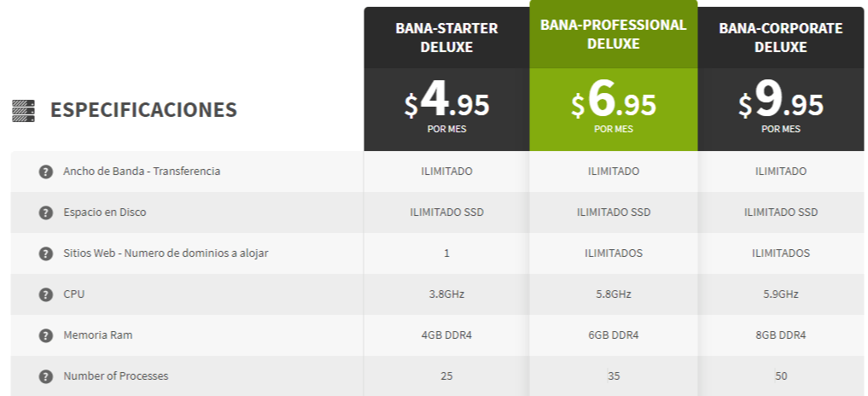The height and width of the screenshot is (396, 868).
Task: Click help icon beside Memoria Ram
Action: [x=45, y=335]
